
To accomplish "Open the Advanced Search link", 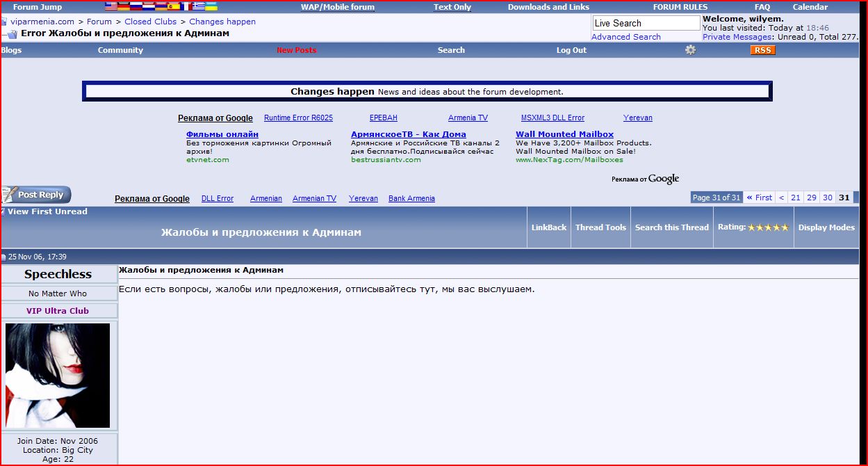I will tap(626, 37).
